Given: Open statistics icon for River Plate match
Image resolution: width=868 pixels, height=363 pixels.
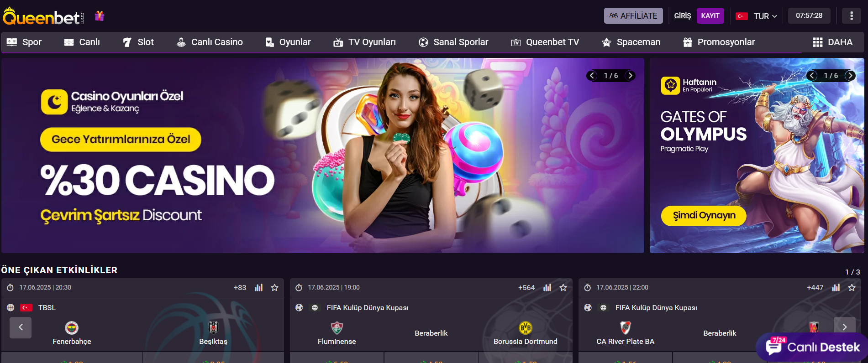Looking at the screenshot, I should pos(836,288).
